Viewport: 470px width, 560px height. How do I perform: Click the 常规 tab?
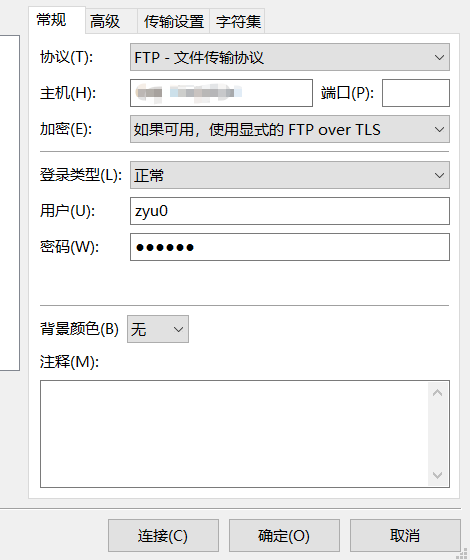57,20
